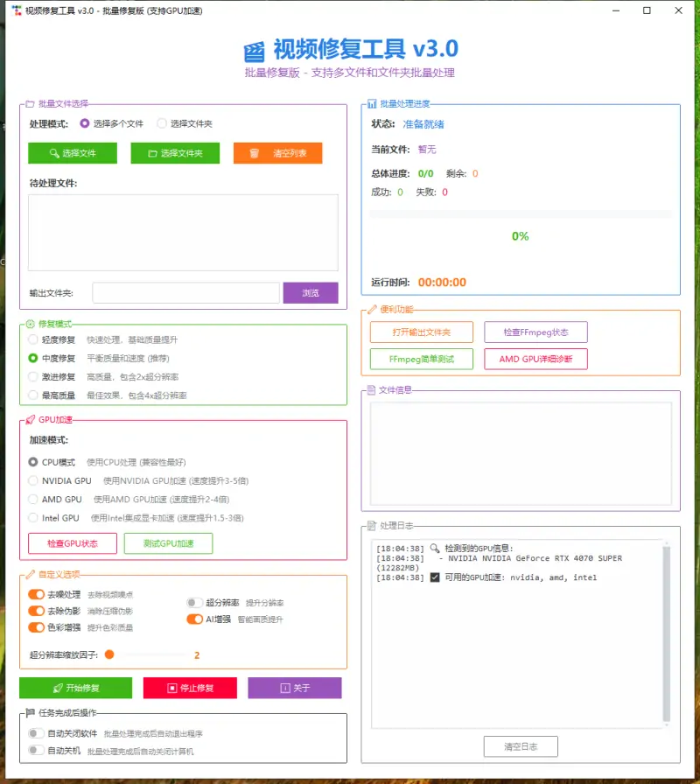700x784 pixels.
Task: Select NVIDIA GPU acceleration mode
Action: (x=33, y=480)
